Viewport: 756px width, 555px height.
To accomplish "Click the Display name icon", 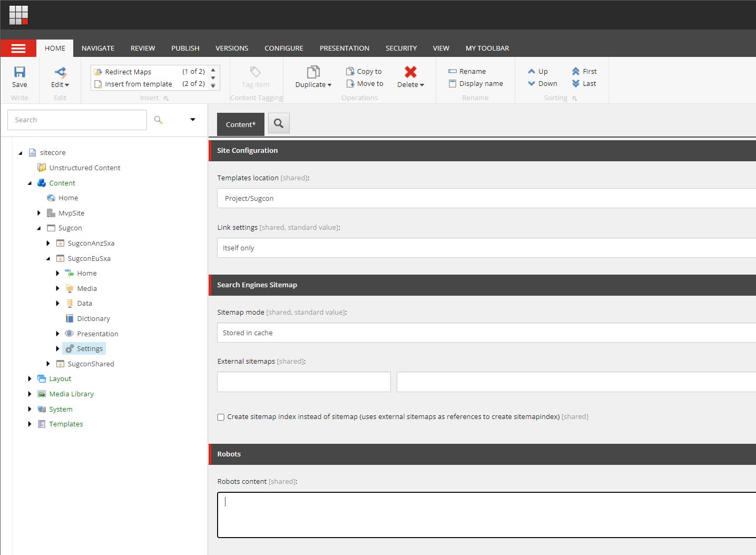I will tap(453, 83).
